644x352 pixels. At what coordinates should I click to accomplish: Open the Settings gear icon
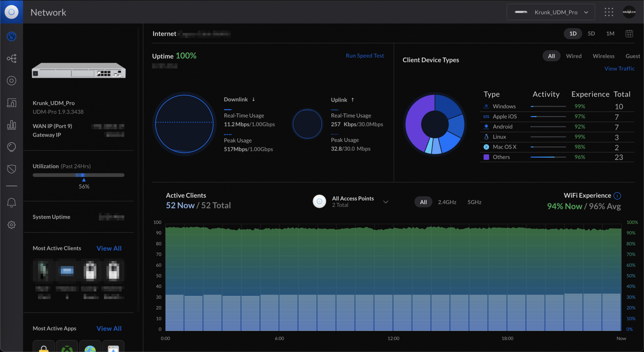[12, 225]
